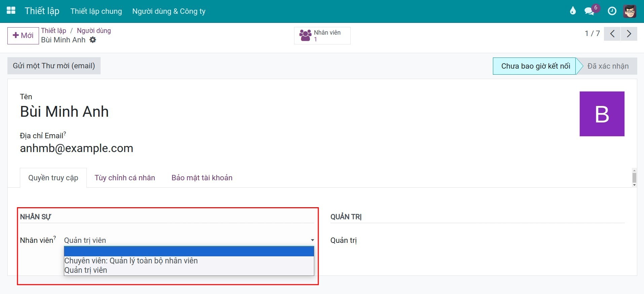Image resolution: width=644 pixels, height=294 pixels.
Task: Open the main apps grid menu
Action: tap(11, 11)
